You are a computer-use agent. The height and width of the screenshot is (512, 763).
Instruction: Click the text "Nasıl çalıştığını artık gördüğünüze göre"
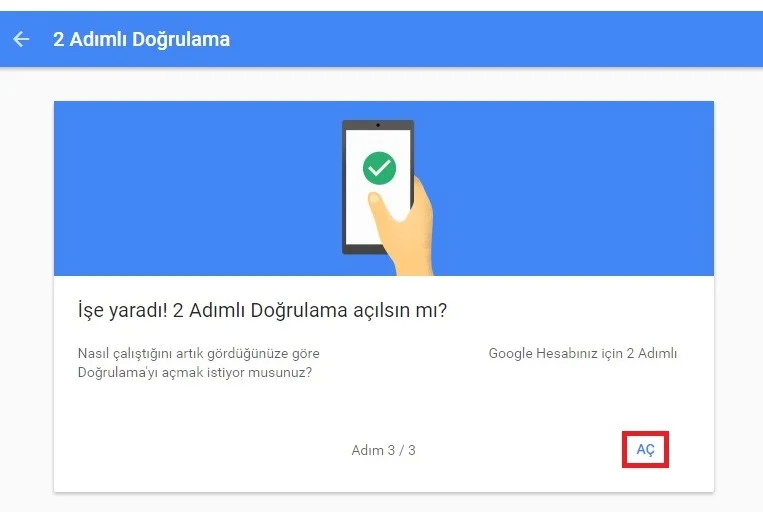coord(199,353)
